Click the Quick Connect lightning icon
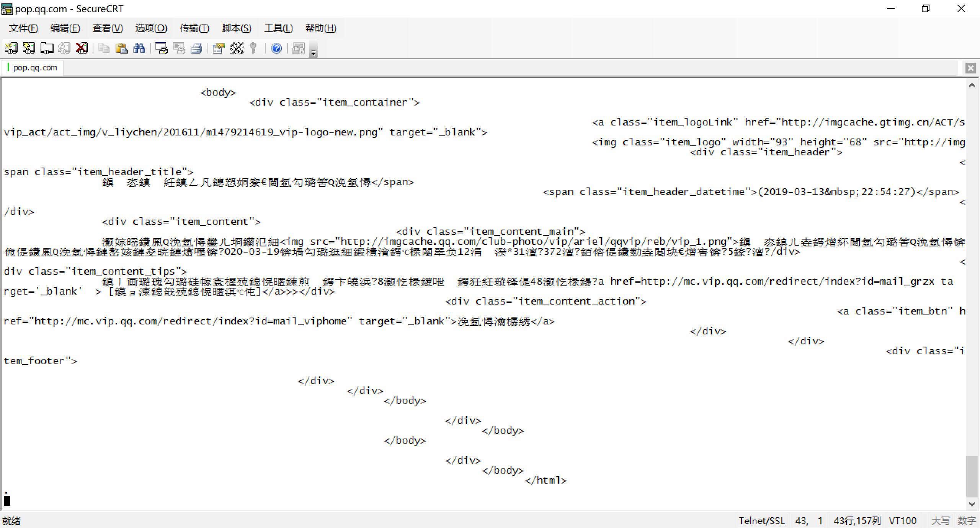The height and width of the screenshot is (528, 980). (29, 48)
